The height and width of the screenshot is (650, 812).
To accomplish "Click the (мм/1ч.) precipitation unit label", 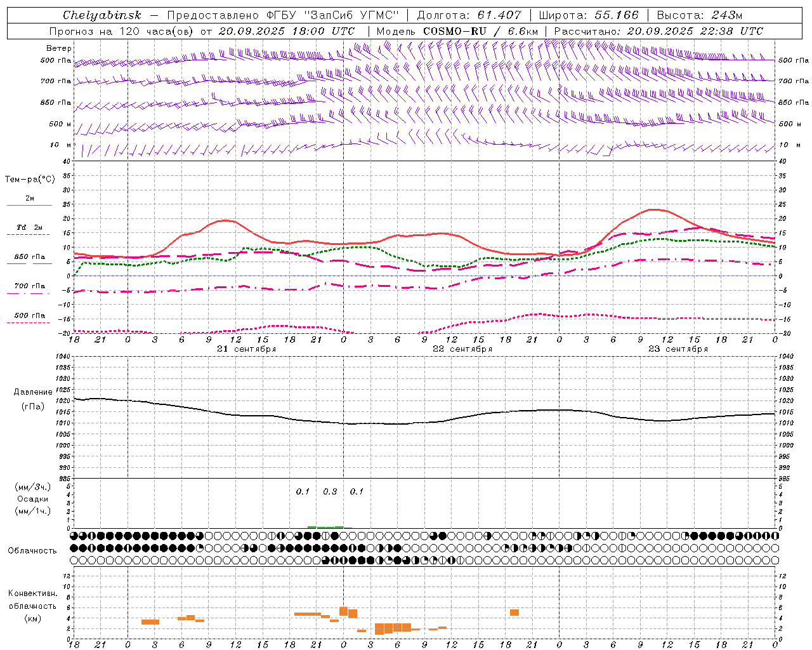I will (x=33, y=511).
